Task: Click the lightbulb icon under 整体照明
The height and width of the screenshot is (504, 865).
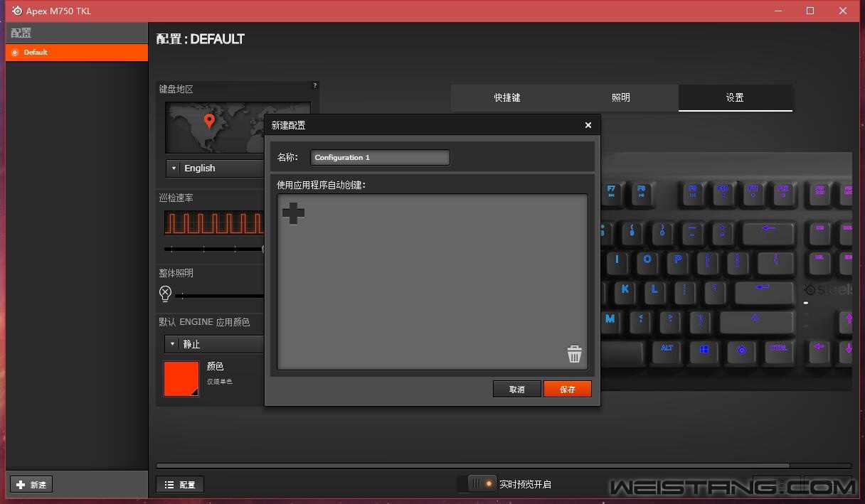Action: pyautogui.click(x=166, y=293)
